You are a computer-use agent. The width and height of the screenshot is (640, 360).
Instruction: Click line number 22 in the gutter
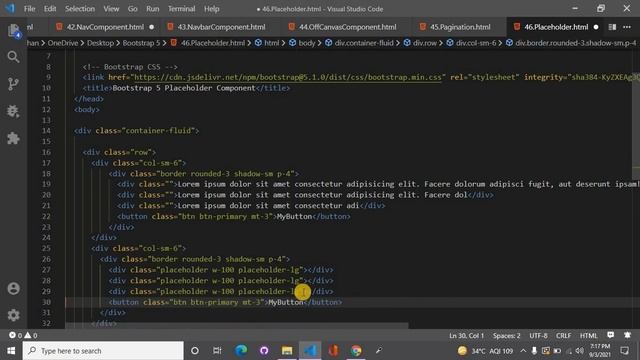(x=47, y=216)
